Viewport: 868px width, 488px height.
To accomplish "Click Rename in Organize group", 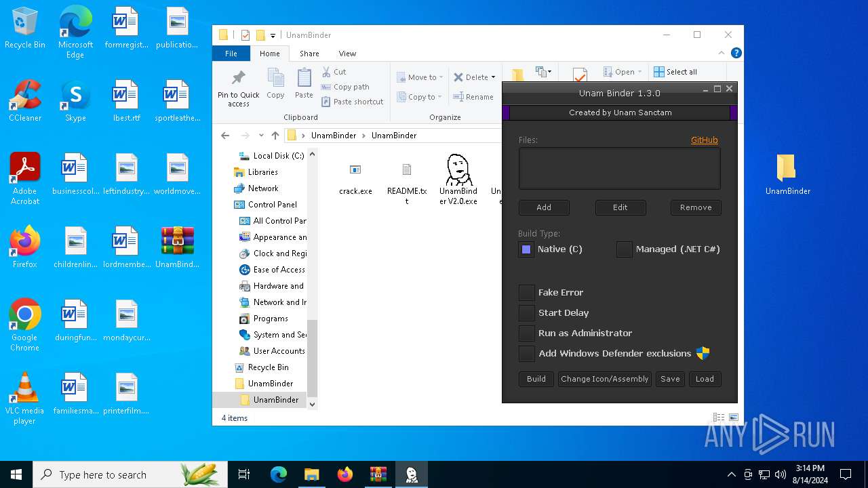I will [x=473, y=97].
